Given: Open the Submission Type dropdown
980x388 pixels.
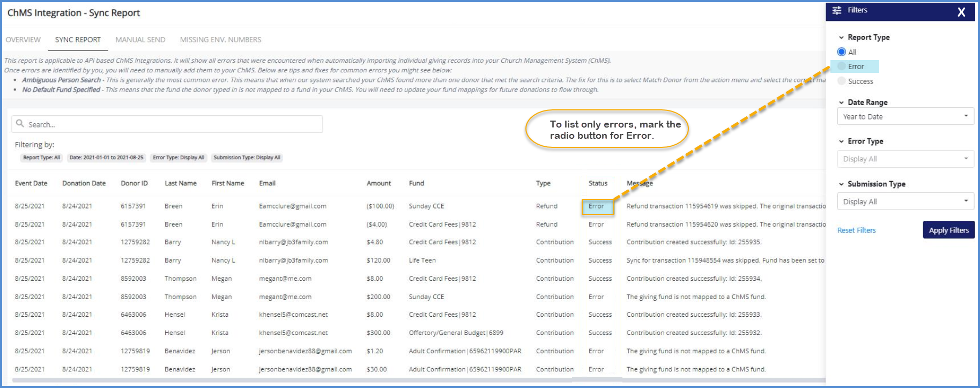Looking at the screenshot, I should click(905, 202).
